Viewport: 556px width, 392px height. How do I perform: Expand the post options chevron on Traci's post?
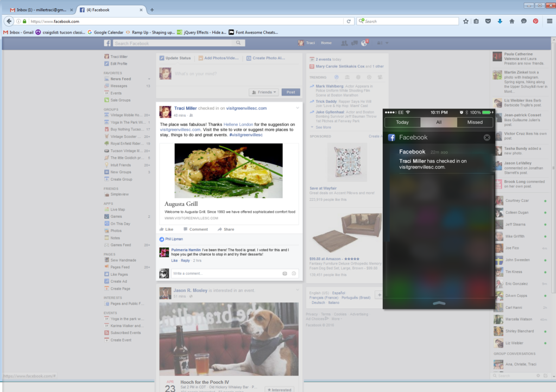coord(297,108)
